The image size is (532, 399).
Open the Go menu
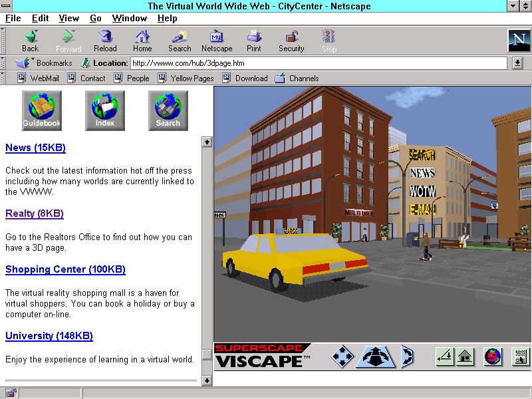tap(96, 19)
